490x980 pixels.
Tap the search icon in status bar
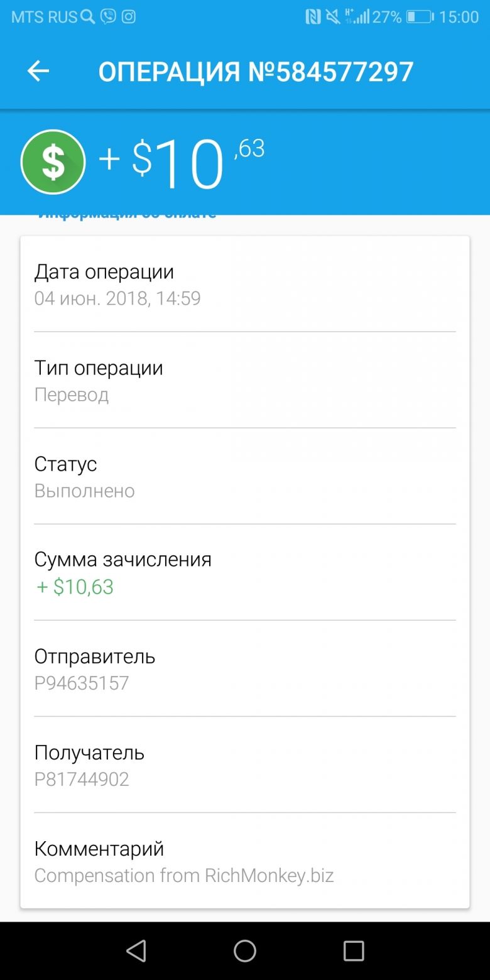tap(88, 17)
